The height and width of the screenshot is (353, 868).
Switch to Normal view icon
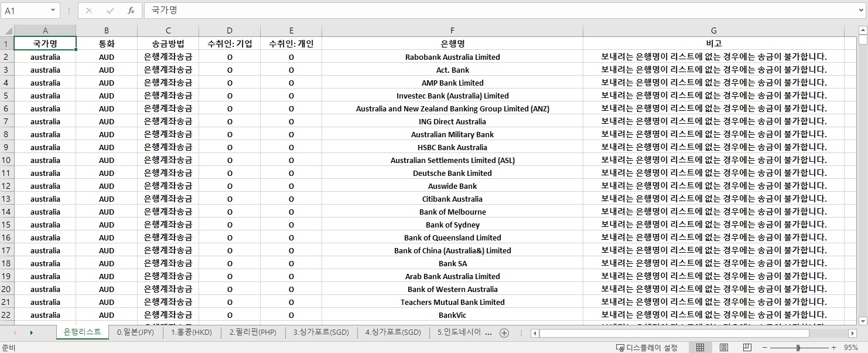[700, 347]
